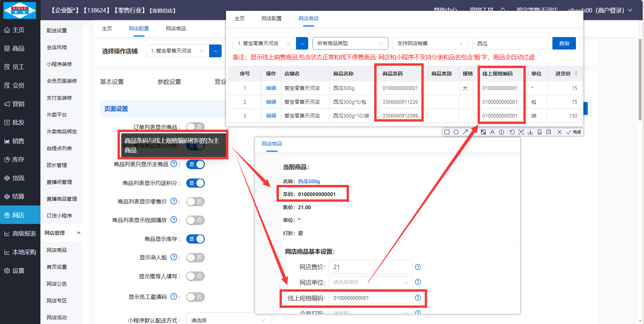Click '...' button beside 选择操作店铺 dropdown
The image size is (644, 324).
215,51
